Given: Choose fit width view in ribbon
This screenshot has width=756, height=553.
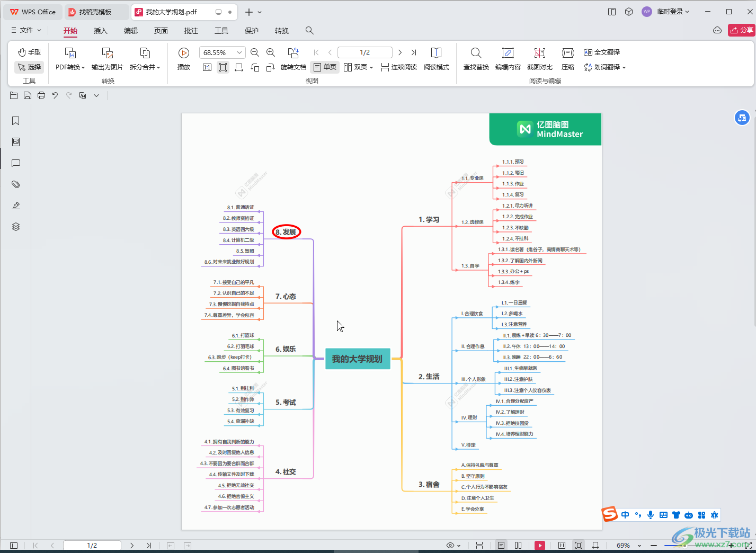Looking at the screenshot, I should (x=239, y=67).
